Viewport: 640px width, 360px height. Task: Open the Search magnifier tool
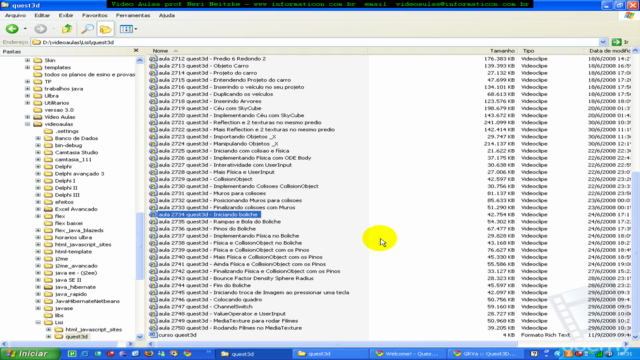[87, 29]
